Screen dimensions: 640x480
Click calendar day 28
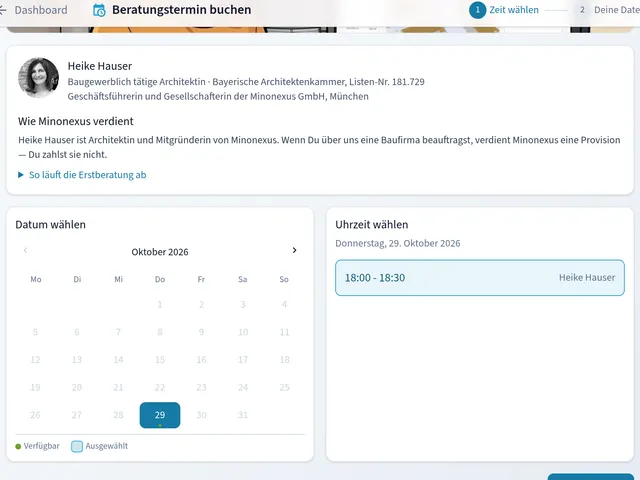[118, 415]
